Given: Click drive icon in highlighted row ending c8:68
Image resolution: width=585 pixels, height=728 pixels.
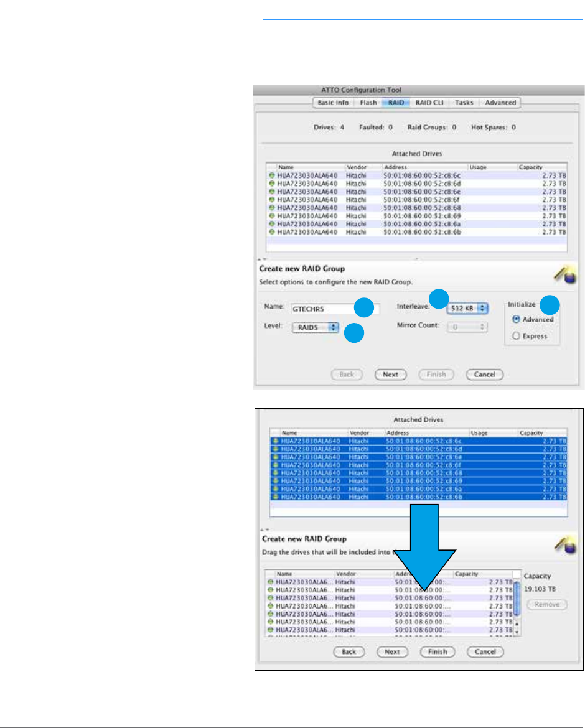Looking at the screenshot, I should coord(275,473).
